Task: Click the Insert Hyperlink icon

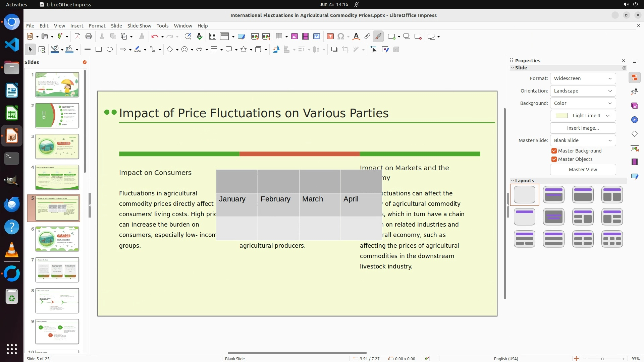Action: pos(367,37)
